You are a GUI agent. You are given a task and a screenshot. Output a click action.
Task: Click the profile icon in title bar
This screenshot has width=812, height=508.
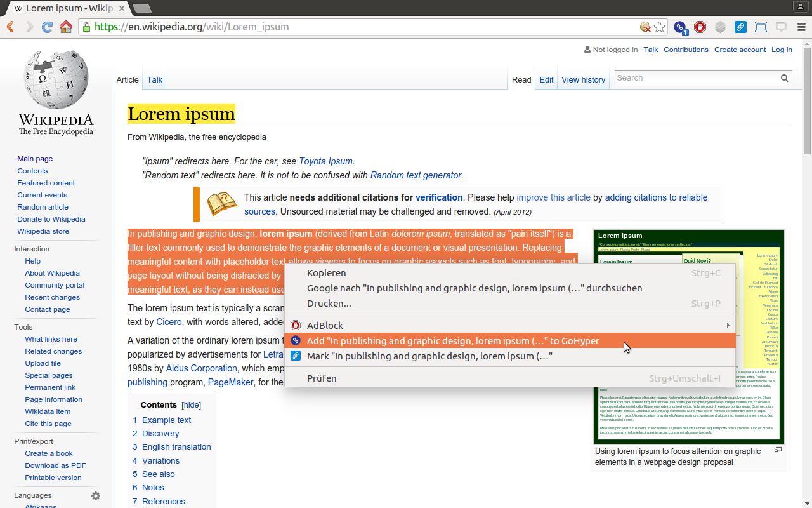point(801,6)
